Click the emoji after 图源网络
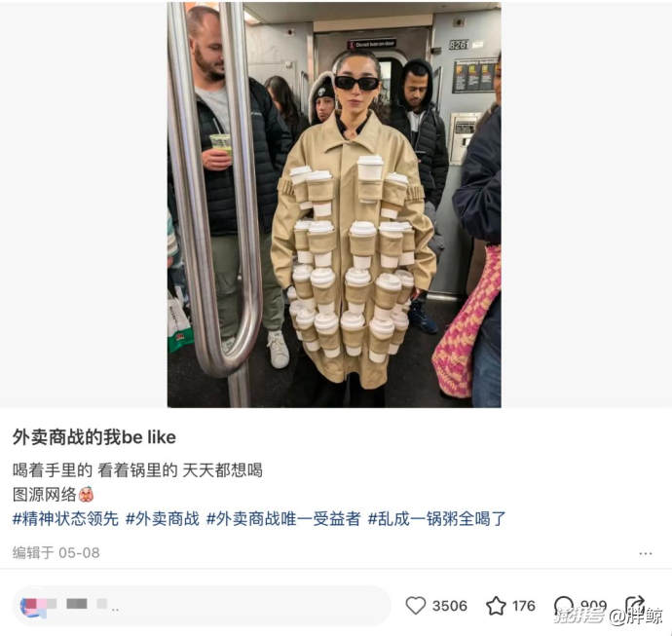Screen dimensions: 672x636 tap(86, 495)
